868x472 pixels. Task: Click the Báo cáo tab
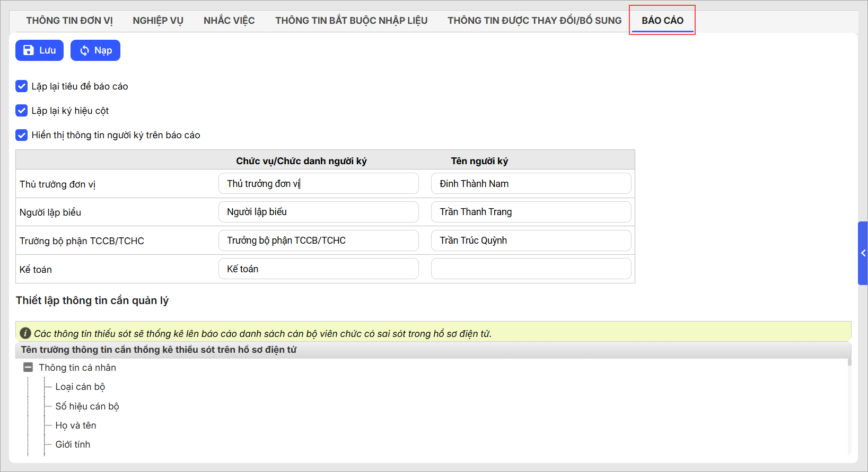[x=662, y=21]
